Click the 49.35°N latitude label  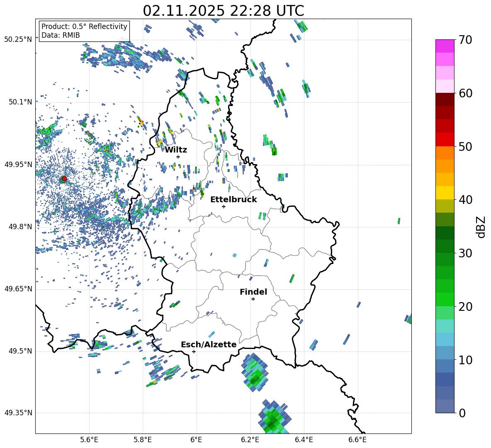point(18,413)
